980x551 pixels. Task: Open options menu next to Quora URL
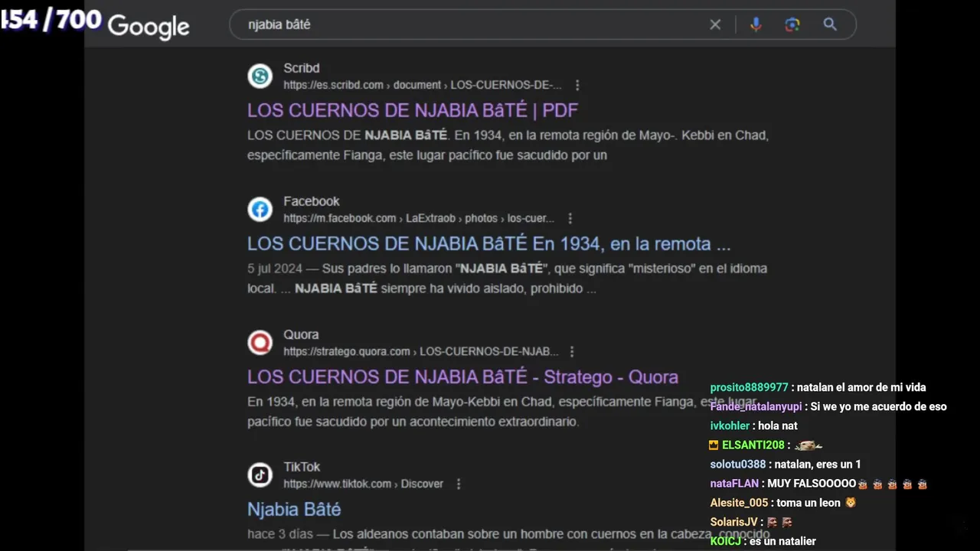(571, 351)
